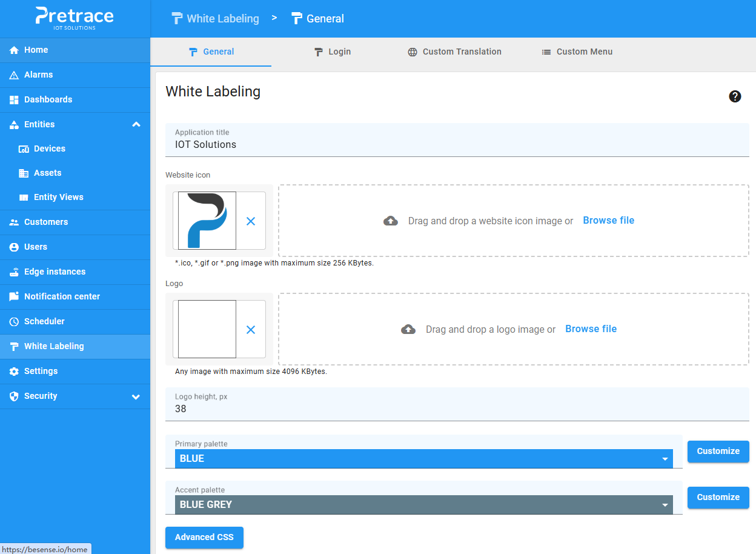756x554 pixels.
Task: Remove the logo image
Action: 251,330
